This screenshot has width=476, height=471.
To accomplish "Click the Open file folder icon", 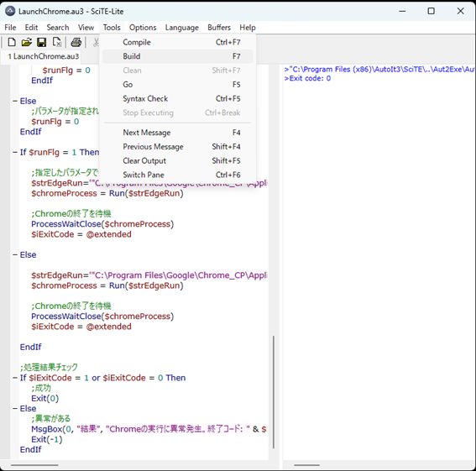I will (x=27, y=42).
